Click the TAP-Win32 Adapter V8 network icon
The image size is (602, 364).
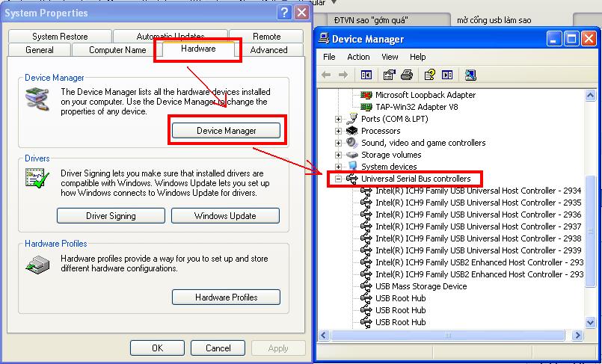coord(366,107)
